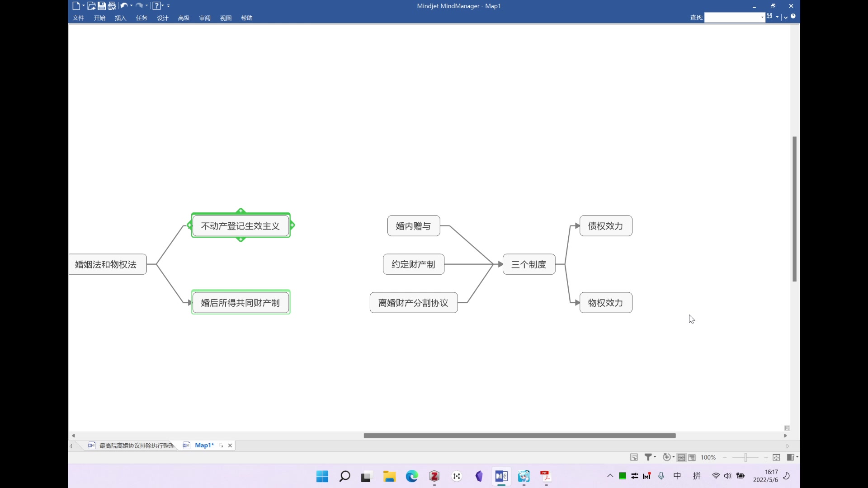Open the 视图 ribbon tab

(226, 18)
